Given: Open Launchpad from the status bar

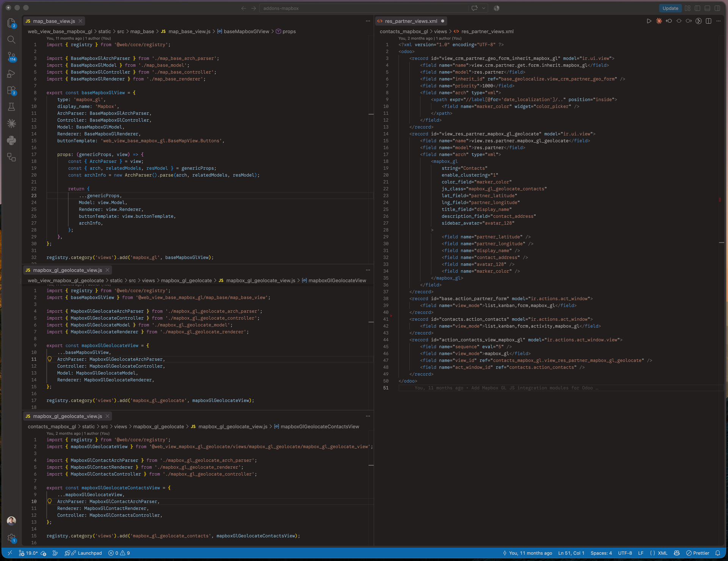Looking at the screenshot, I should 83,553.
